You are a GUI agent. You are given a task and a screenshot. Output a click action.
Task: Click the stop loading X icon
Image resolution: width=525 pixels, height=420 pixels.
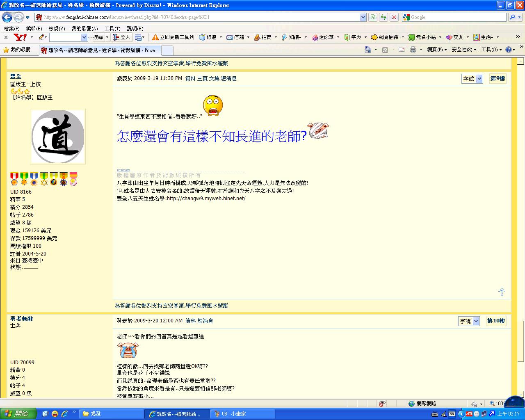pyautogui.click(x=394, y=17)
